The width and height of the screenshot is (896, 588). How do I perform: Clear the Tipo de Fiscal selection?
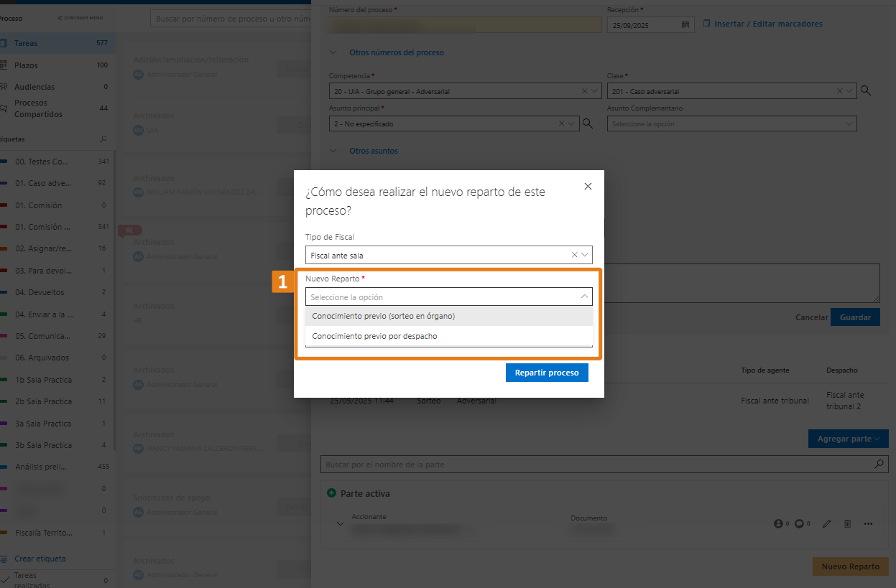coord(574,255)
